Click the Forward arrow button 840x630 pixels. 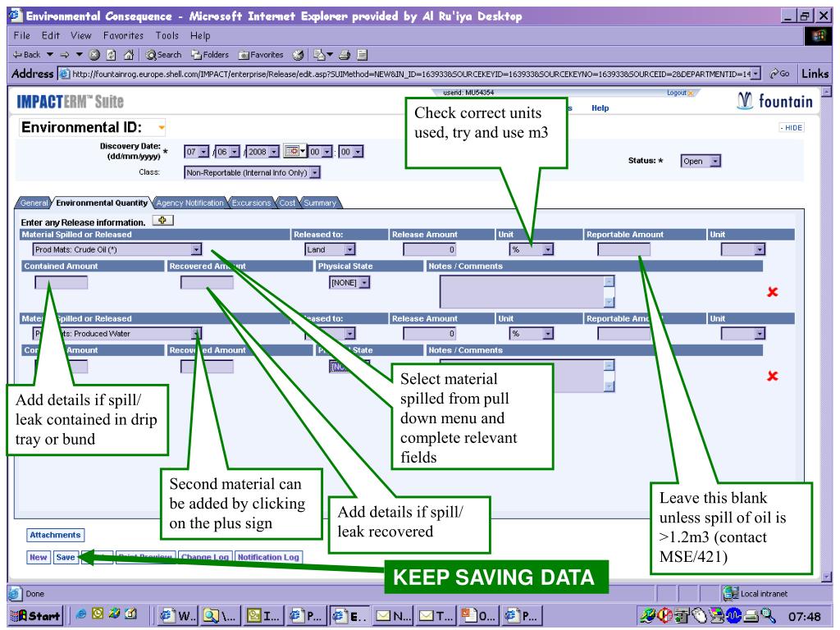click(65, 55)
